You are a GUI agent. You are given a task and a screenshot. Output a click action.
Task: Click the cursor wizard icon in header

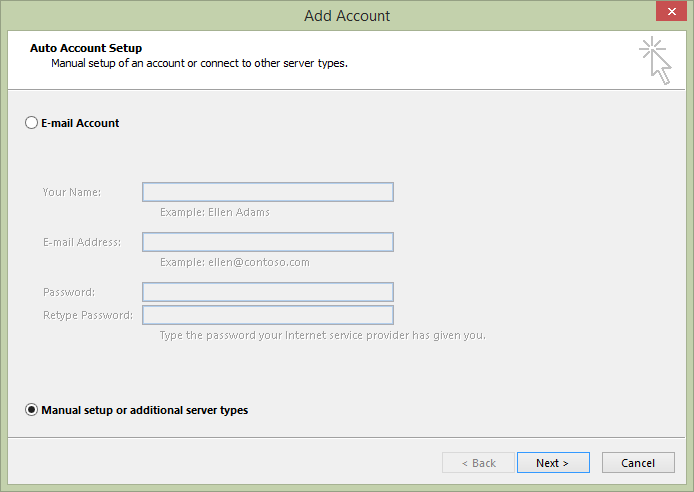tap(655, 61)
